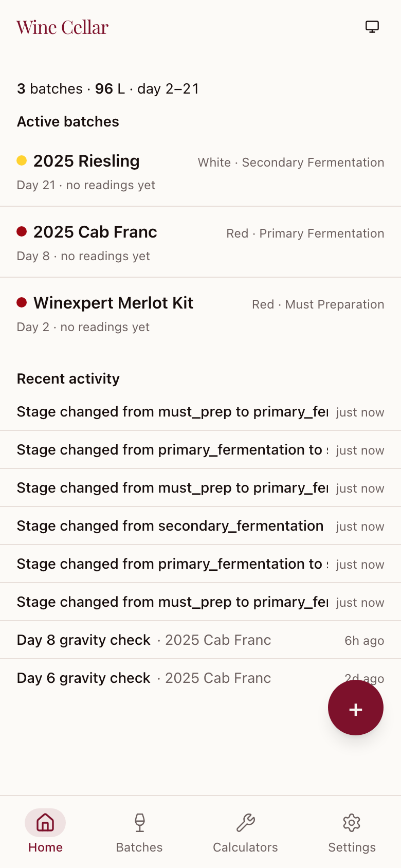Image resolution: width=401 pixels, height=868 pixels.
Task: Open Settings via gear icon
Action: click(352, 822)
